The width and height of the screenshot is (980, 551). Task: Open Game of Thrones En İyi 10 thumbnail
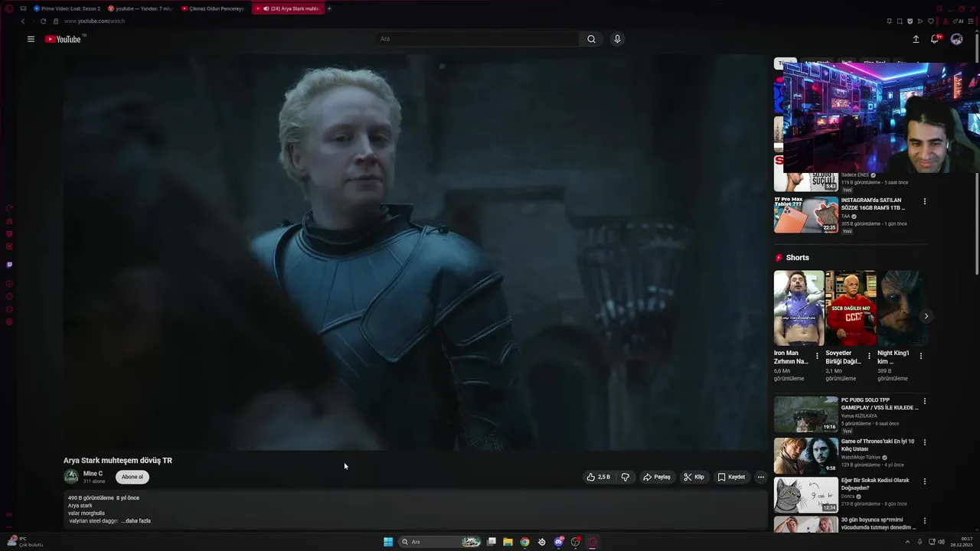click(x=805, y=455)
